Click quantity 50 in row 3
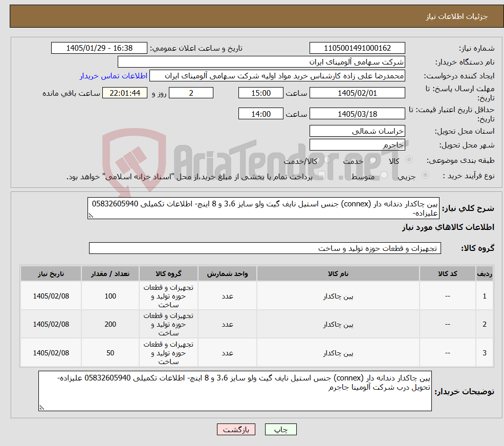 (x=110, y=353)
